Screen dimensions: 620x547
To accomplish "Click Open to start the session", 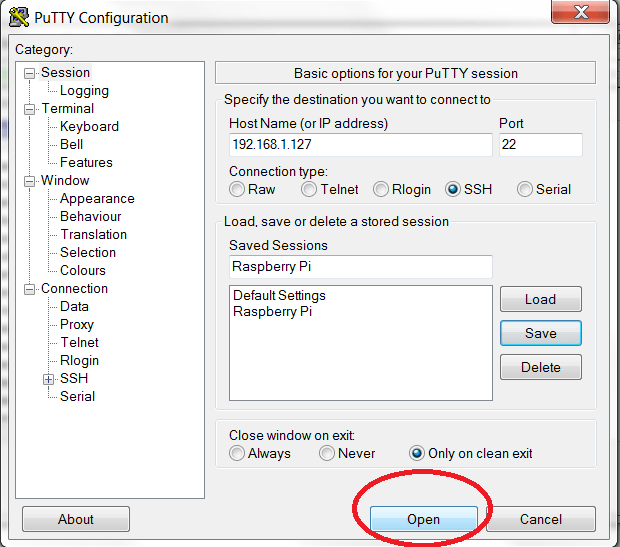I will (423, 519).
